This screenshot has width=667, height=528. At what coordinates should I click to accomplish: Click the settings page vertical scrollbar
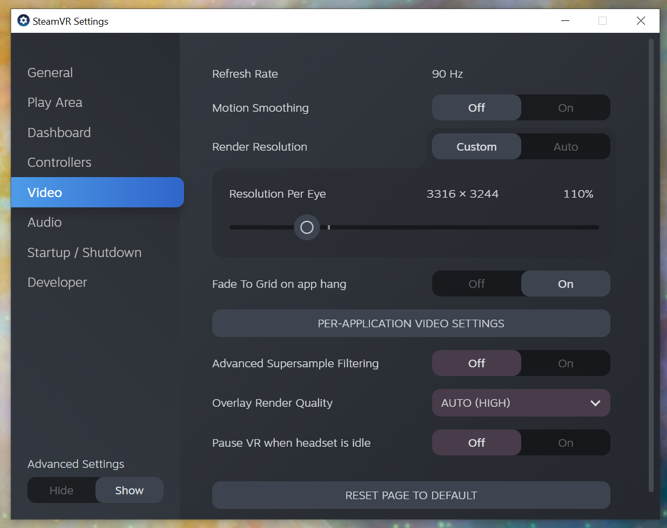651,265
